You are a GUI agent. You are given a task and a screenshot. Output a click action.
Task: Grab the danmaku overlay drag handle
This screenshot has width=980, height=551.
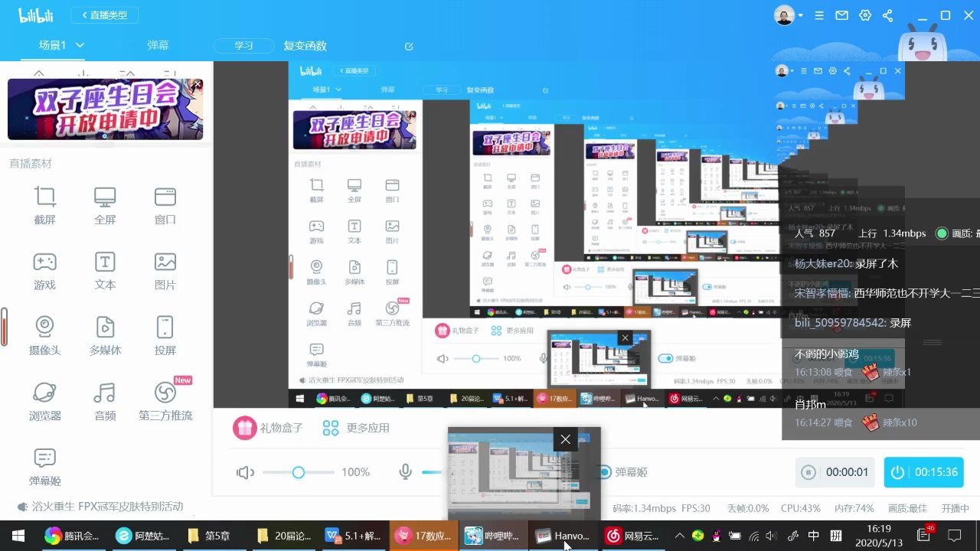click(932, 342)
